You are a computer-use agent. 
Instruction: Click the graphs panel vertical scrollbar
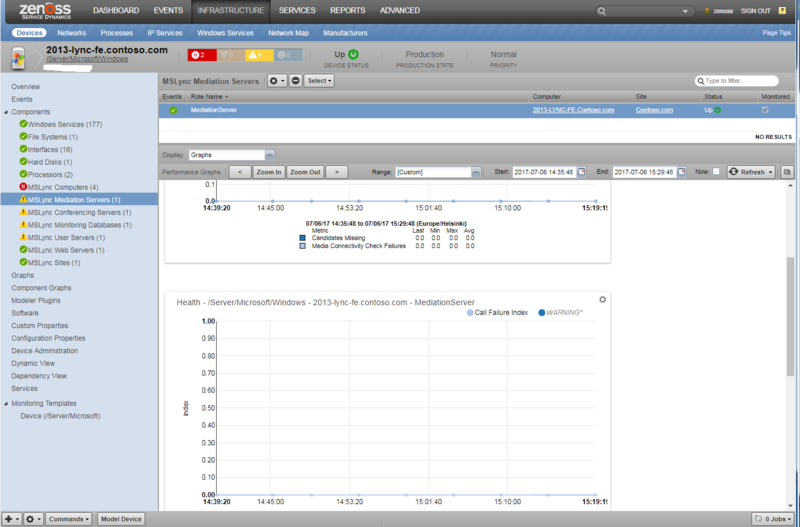pyautogui.click(x=790, y=316)
